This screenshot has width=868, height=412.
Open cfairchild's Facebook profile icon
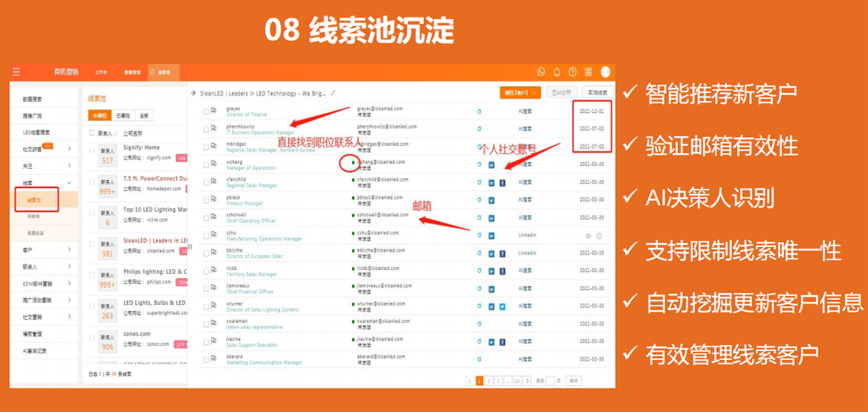tap(502, 182)
